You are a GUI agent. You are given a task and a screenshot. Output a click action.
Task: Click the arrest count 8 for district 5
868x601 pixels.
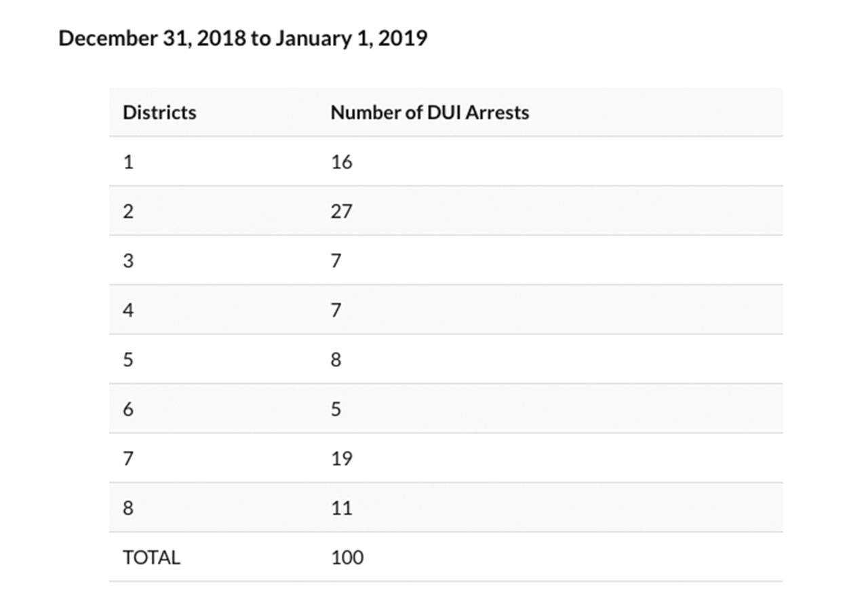click(336, 360)
